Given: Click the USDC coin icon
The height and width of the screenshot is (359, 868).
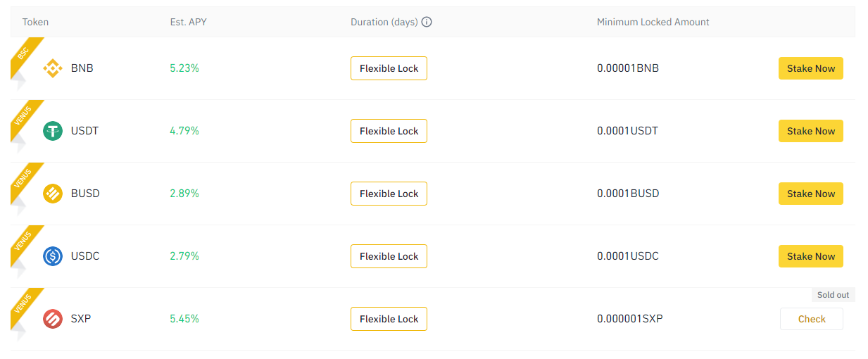Looking at the screenshot, I should coord(53,256).
